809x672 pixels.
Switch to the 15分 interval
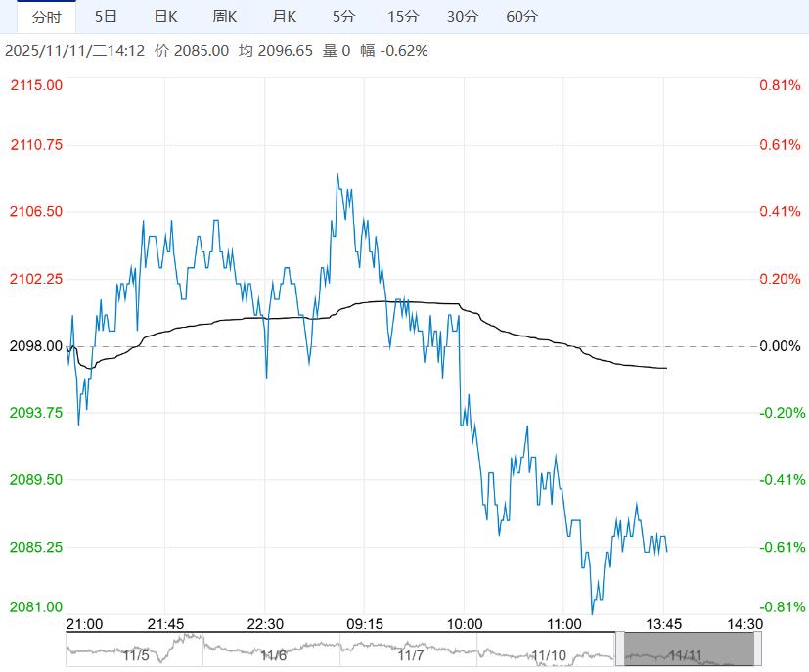coord(402,17)
